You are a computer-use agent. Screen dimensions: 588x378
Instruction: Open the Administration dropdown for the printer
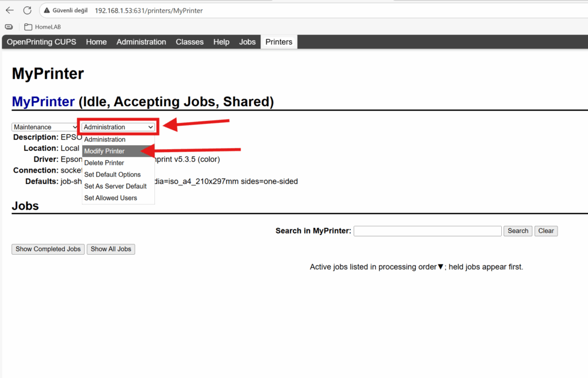tap(118, 127)
